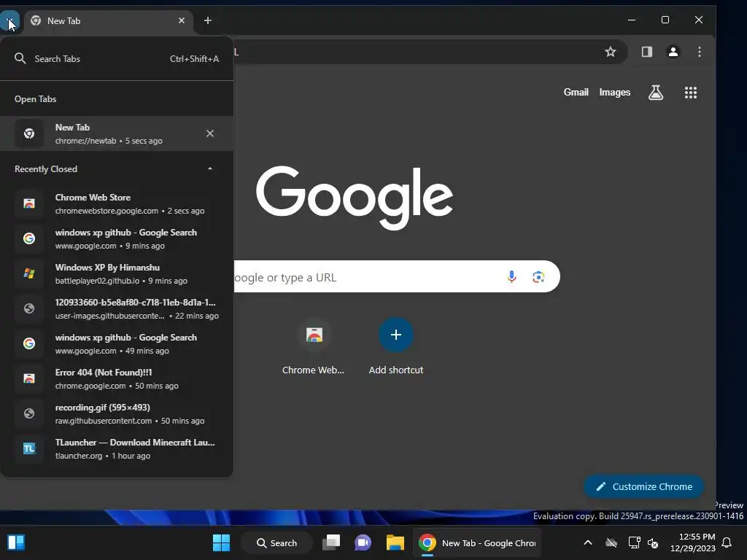Open a new tab with plus button
Screen dimensions: 747x560
coord(208,20)
